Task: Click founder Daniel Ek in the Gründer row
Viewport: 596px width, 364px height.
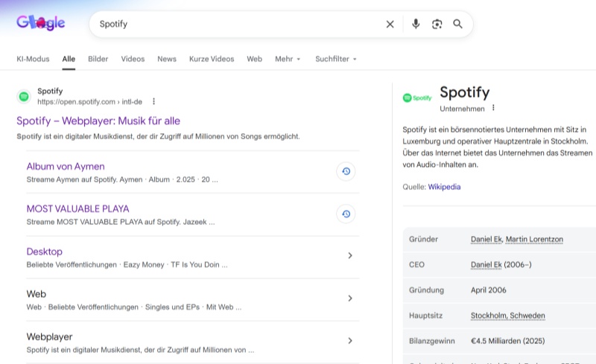Action: pyautogui.click(x=486, y=240)
